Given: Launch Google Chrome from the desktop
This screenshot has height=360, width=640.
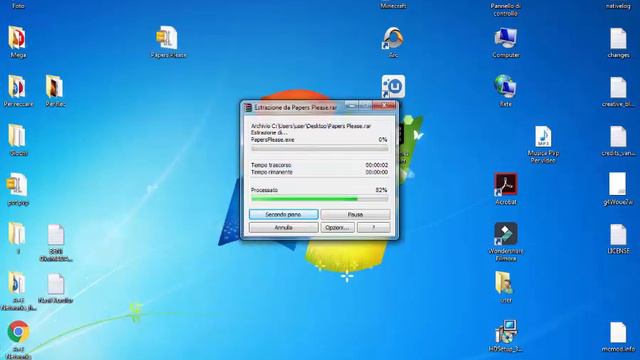Looking at the screenshot, I should click(18, 331).
